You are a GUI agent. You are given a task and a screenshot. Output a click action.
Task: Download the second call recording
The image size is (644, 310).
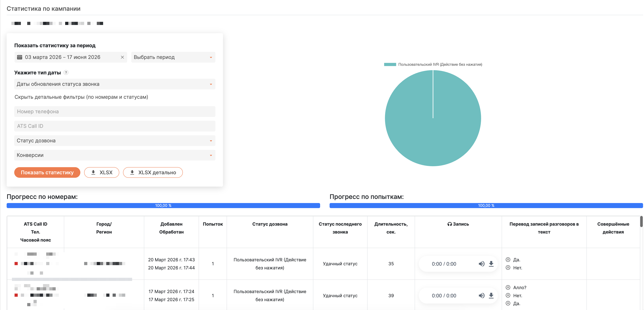coord(491,295)
